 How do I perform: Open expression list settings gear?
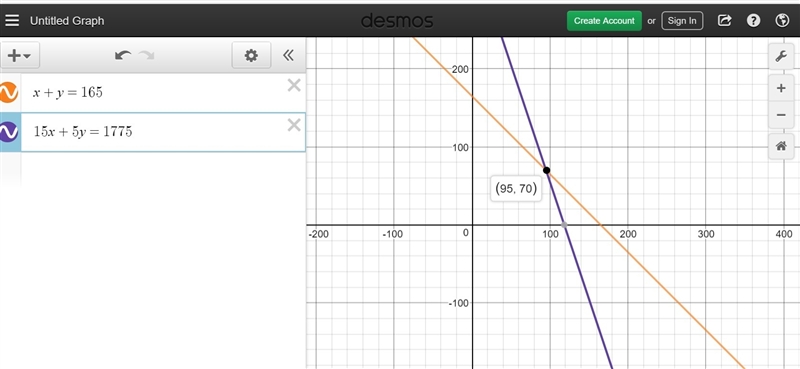[x=251, y=55]
